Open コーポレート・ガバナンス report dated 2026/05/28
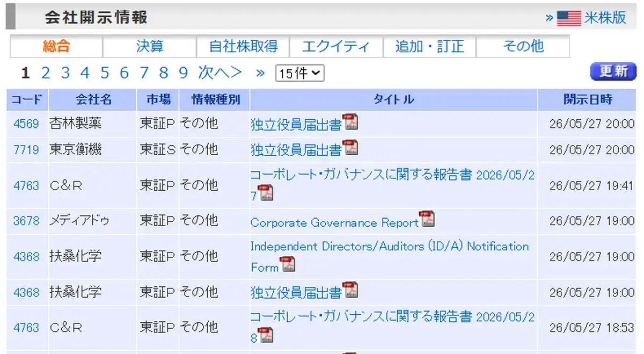Screen dimensions: 644x354 (x=392, y=326)
